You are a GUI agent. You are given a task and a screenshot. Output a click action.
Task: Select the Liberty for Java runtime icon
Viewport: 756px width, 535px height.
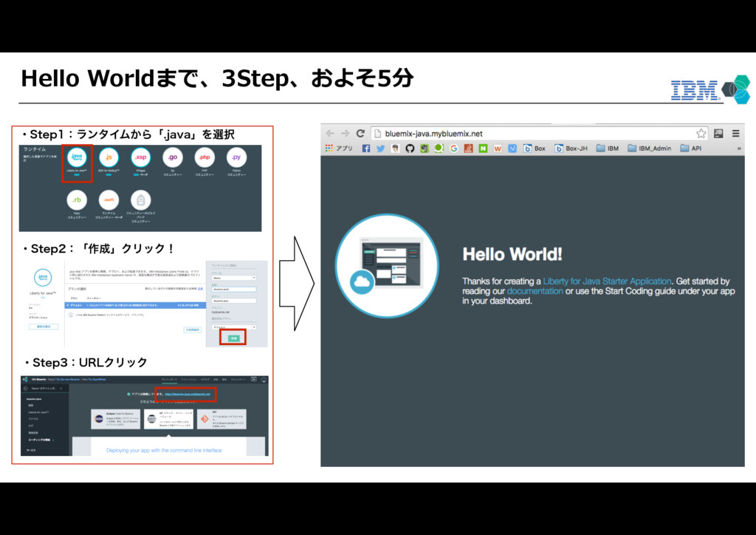click(x=77, y=157)
